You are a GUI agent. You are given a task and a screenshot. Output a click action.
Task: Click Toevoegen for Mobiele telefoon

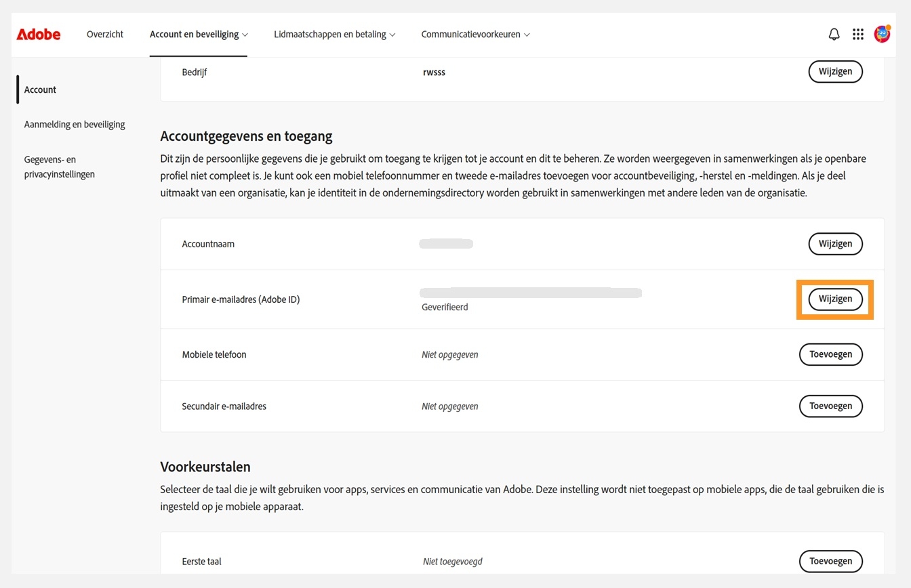pos(830,354)
